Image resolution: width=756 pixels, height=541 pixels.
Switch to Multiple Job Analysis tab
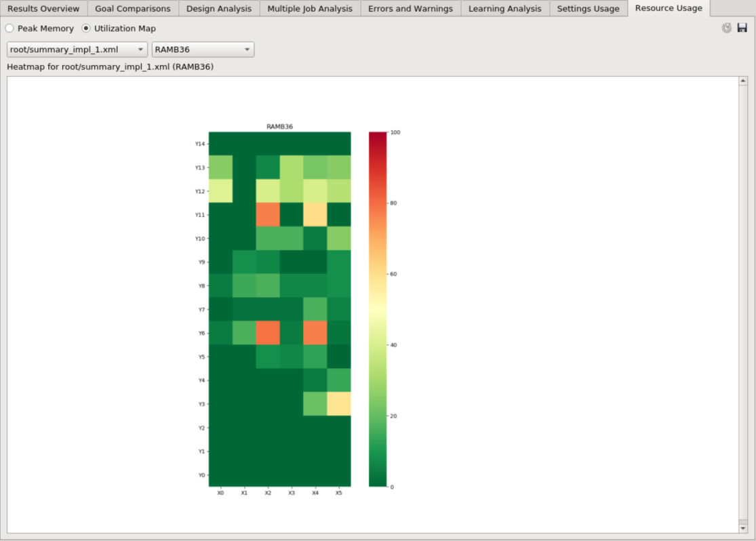(310, 9)
